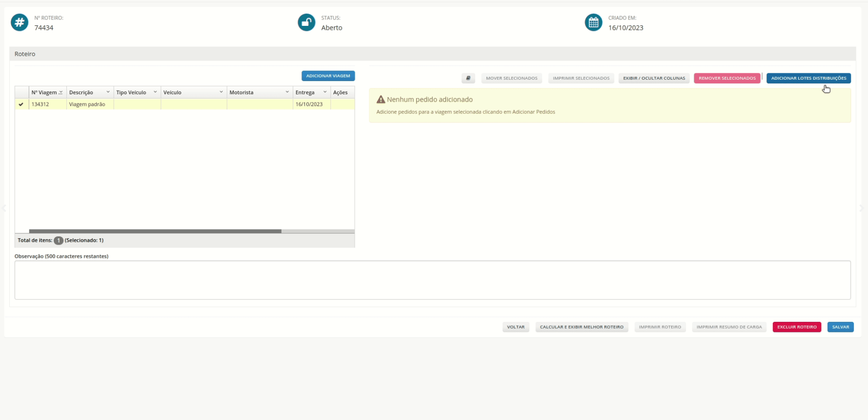Screen dimensions: 868x420
Task: Open Descrição column dropdown arrow
Action: pos(108,92)
